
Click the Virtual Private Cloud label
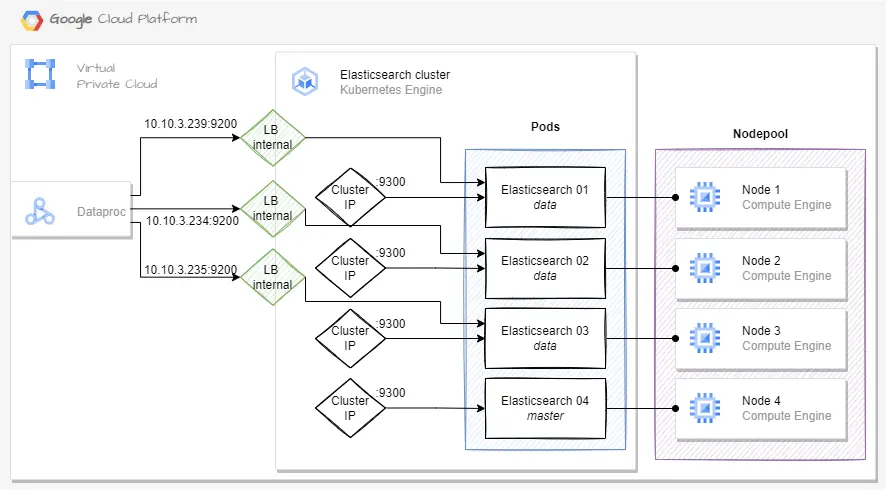point(117,76)
